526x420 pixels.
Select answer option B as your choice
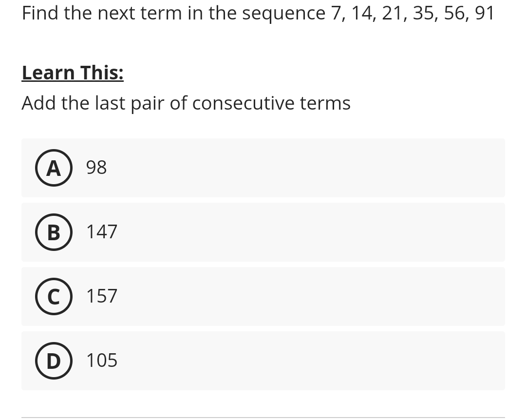tap(263, 232)
